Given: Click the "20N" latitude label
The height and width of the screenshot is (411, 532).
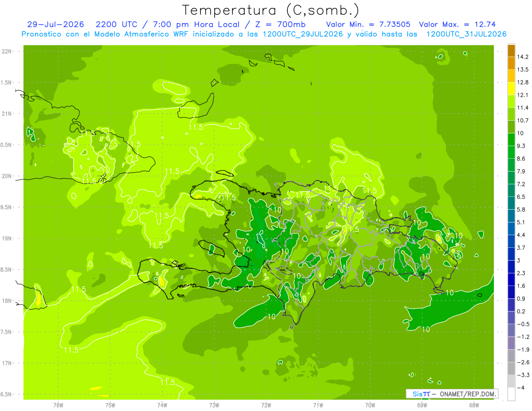Looking at the screenshot, I should (7, 176).
